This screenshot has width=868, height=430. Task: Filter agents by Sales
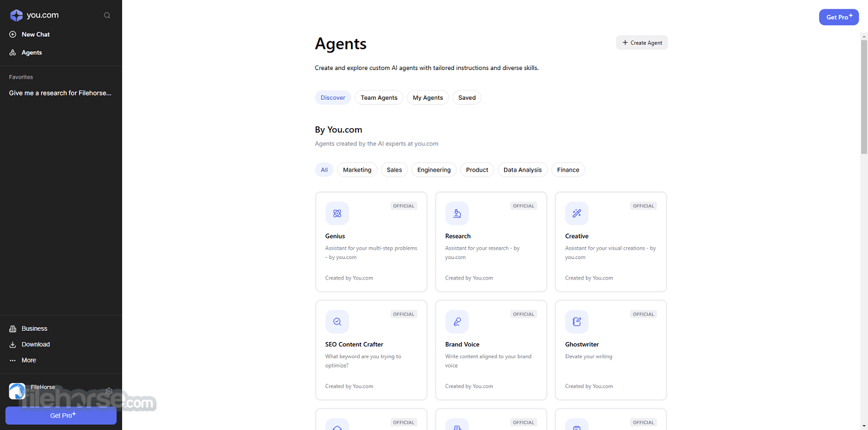click(394, 170)
